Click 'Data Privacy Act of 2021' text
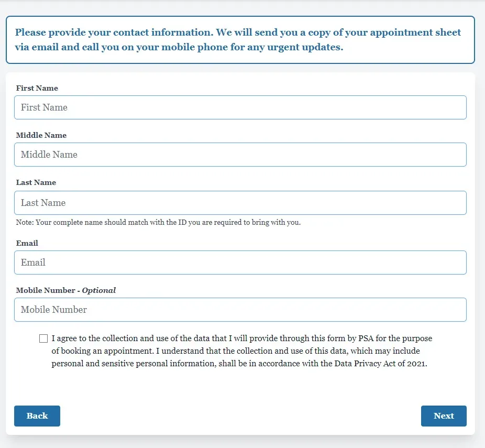 pos(380,363)
